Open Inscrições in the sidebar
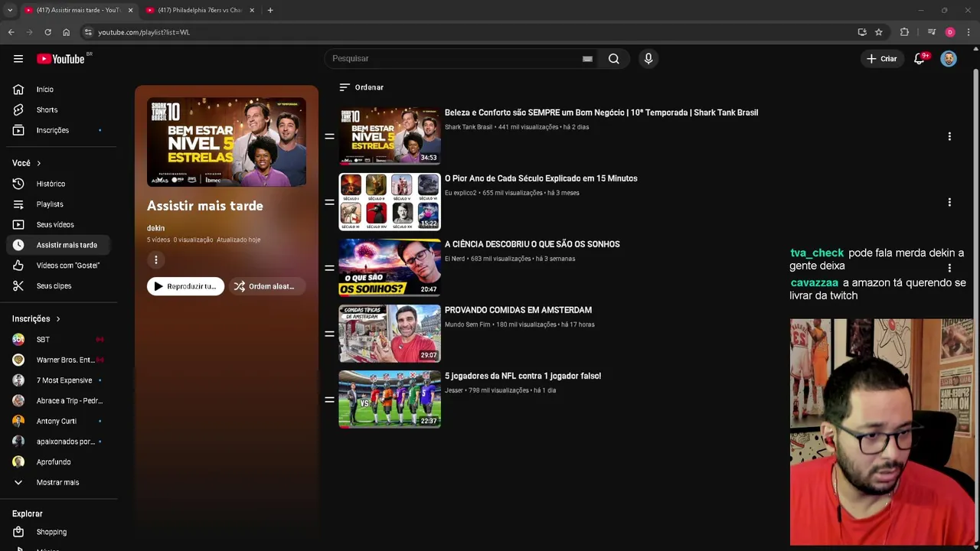This screenshot has width=980, height=551. [59, 130]
